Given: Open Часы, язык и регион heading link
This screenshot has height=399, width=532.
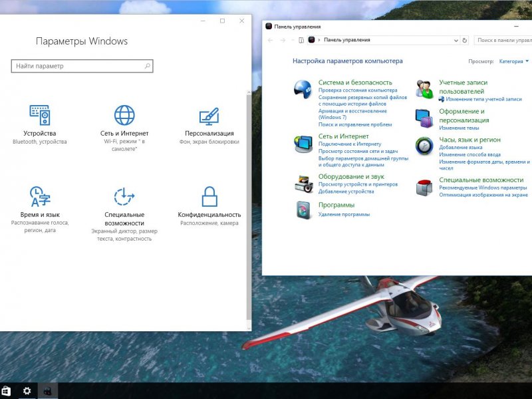Looking at the screenshot, I should pyautogui.click(x=469, y=140).
